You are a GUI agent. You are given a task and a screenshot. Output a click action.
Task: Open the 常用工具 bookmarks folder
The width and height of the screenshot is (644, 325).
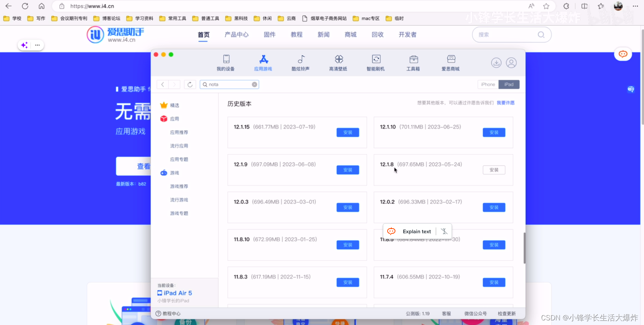coord(173,19)
